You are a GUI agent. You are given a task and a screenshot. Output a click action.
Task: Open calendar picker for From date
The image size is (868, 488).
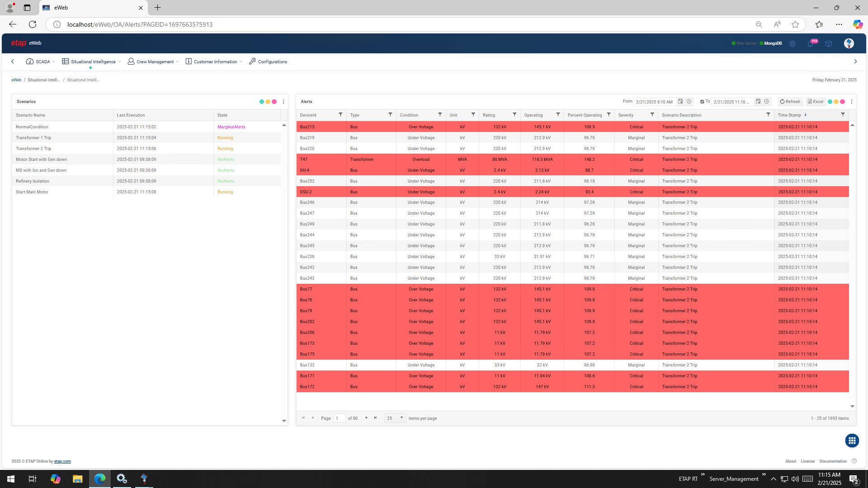pyautogui.click(x=680, y=102)
